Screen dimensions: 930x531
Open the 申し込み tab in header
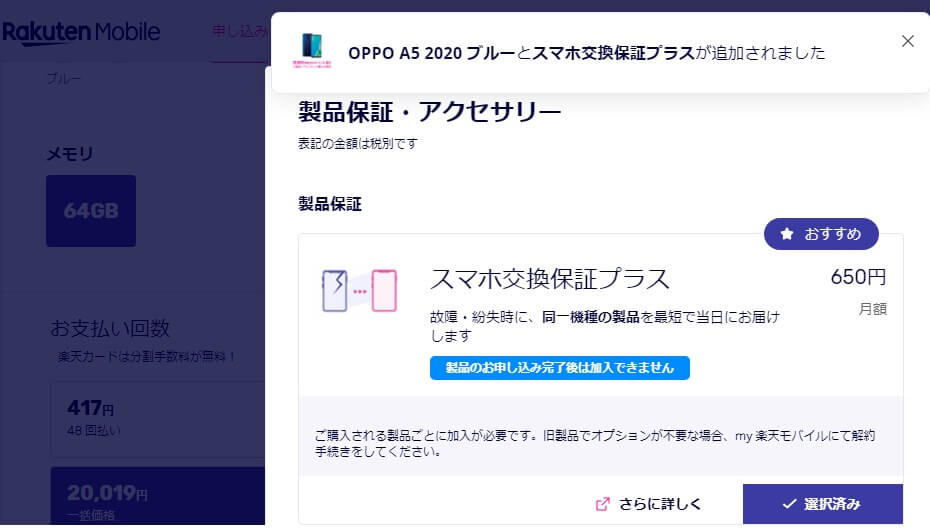[x=239, y=31]
